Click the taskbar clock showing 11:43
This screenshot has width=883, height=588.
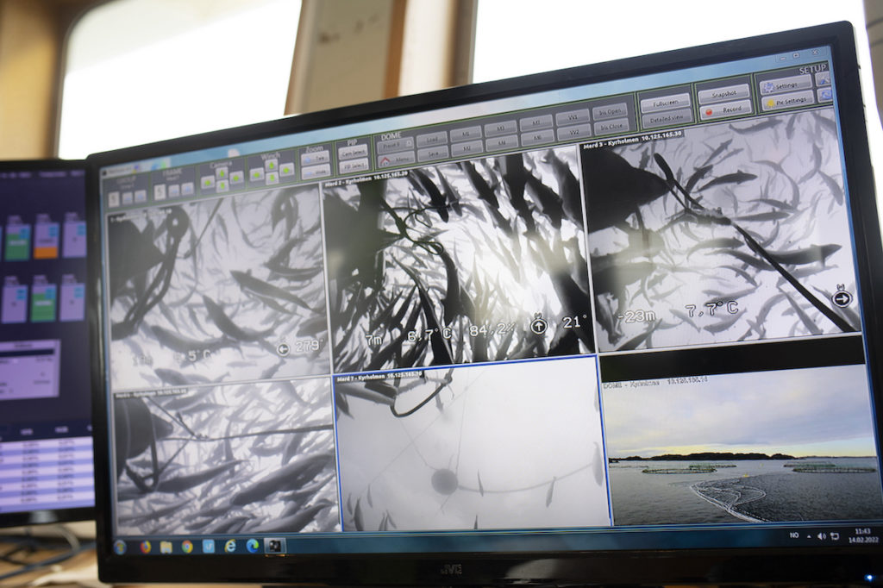862,535
